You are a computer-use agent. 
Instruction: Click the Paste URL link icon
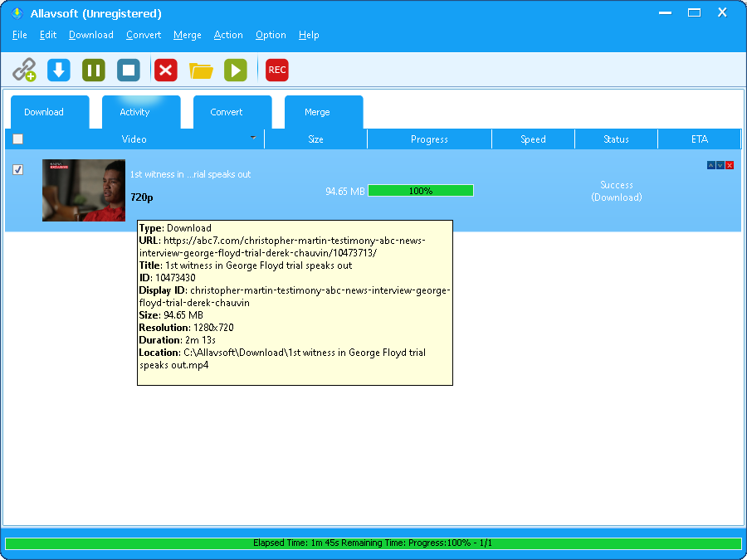[24, 70]
